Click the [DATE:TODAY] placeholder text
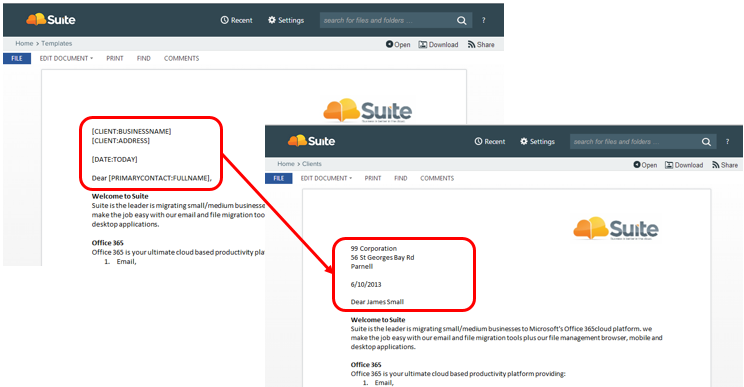The height and width of the screenshot is (387, 744). (x=114, y=159)
